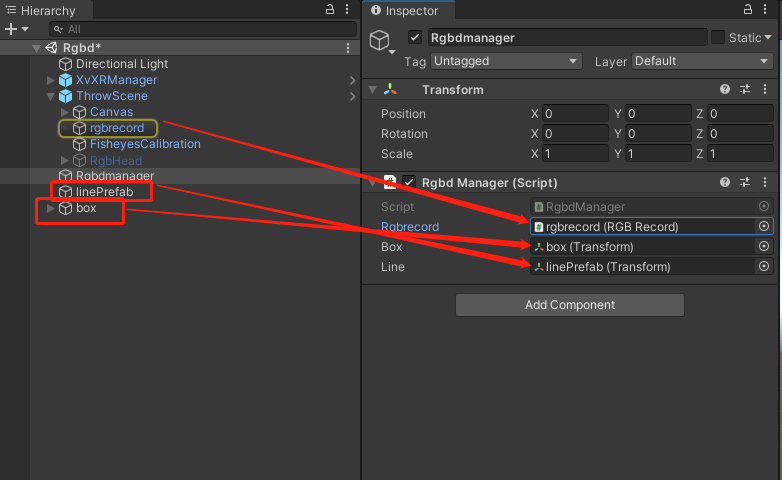The height and width of the screenshot is (480, 782).
Task: Select the RgbHead object
Action: click(116, 161)
